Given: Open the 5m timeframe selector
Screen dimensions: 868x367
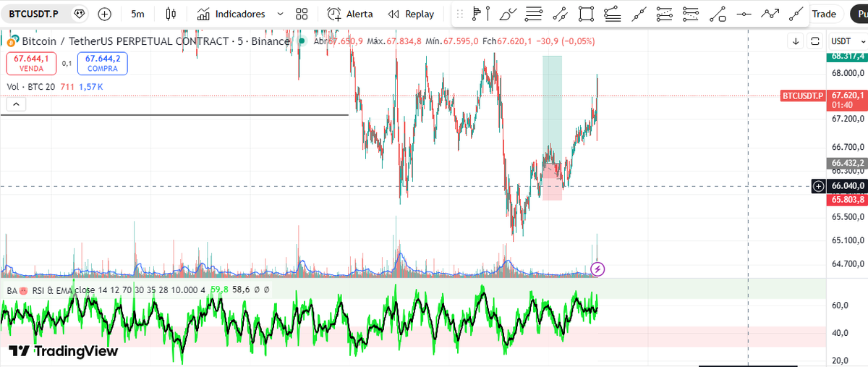Looking at the screenshot, I should [x=137, y=14].
